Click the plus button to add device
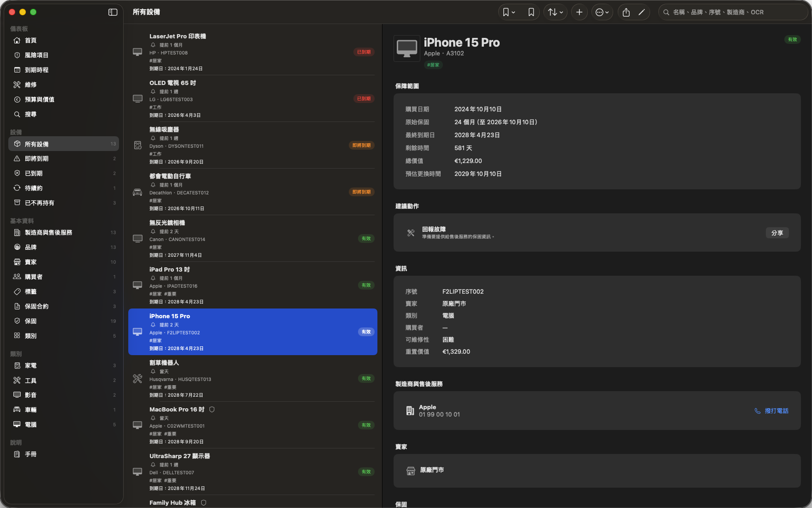 coord(579,12)
